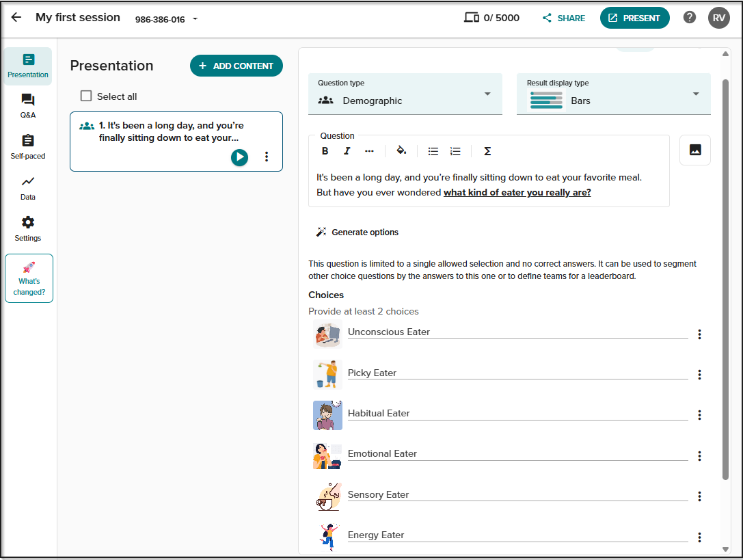
Task: Add an image to the question
Action: [x=694, y=150]
